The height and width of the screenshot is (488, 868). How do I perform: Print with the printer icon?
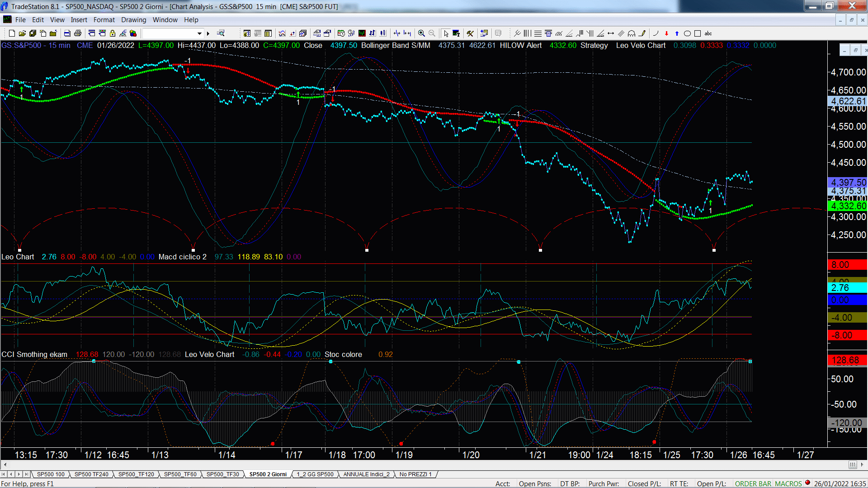77,33
